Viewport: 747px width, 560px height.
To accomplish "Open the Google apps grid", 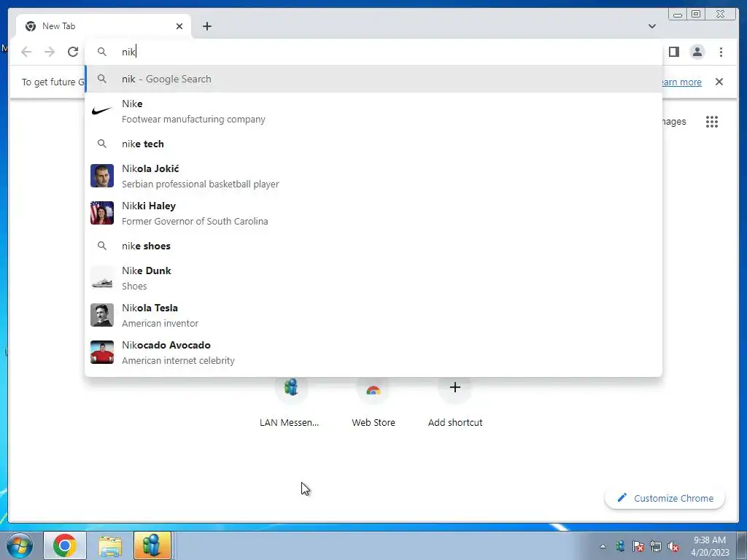I will pyautogui.click(x=712, y=122).
